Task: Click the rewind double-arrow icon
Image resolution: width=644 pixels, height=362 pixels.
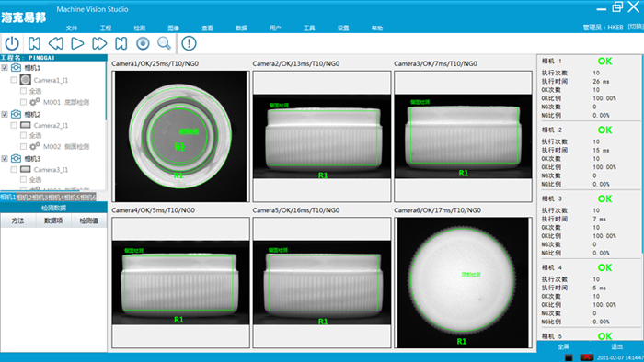Action: 56,43
